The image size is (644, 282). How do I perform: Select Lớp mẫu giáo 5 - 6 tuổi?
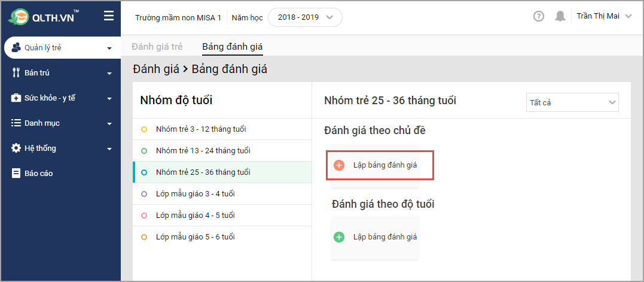pyautogui.click(x=195, y=237)
